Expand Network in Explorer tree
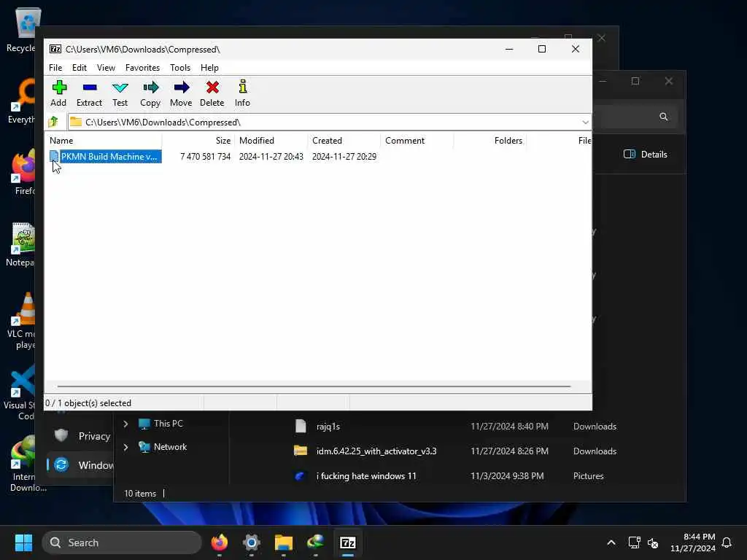This screenshot has width=747, height=560. 125,447
